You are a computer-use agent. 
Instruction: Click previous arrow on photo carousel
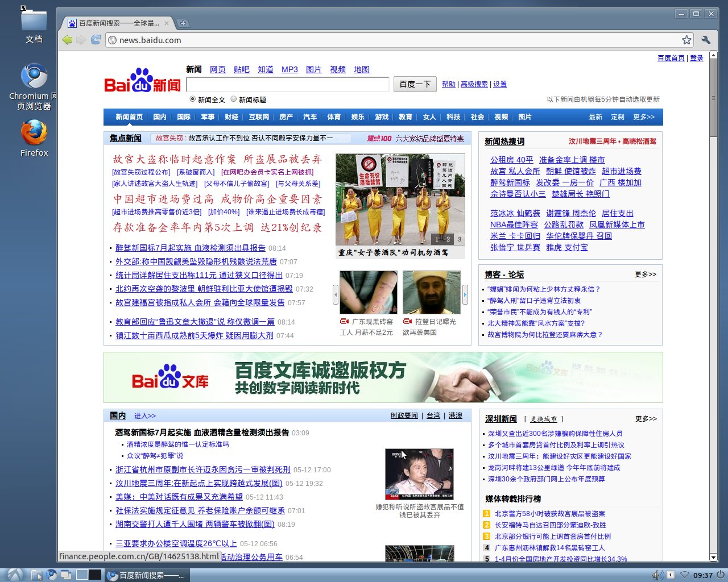pyautogui.click(x=335, y=294)
